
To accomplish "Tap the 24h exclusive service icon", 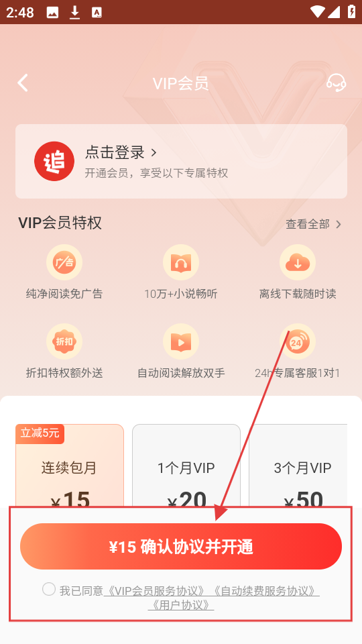I will (x=298, y=341).
